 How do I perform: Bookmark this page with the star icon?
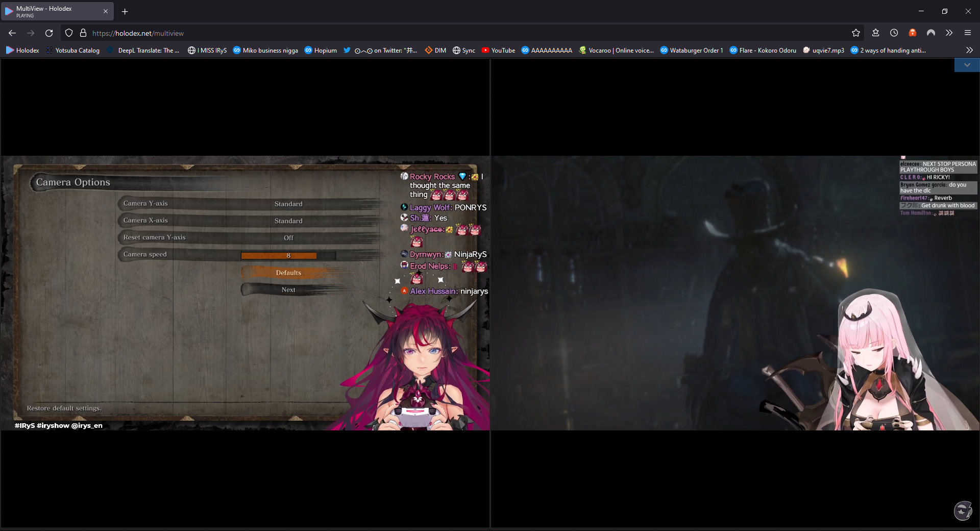pyautogui.click(x=856, y=33)
